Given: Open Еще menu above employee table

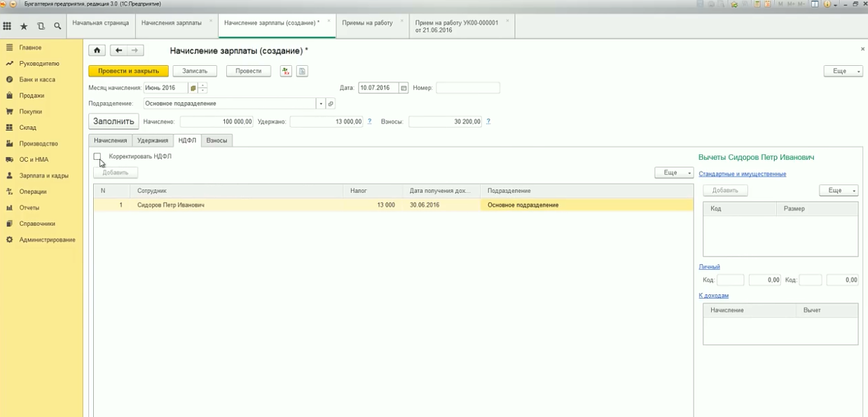Looking at the screenshot, I should click(x=674, y=172).
